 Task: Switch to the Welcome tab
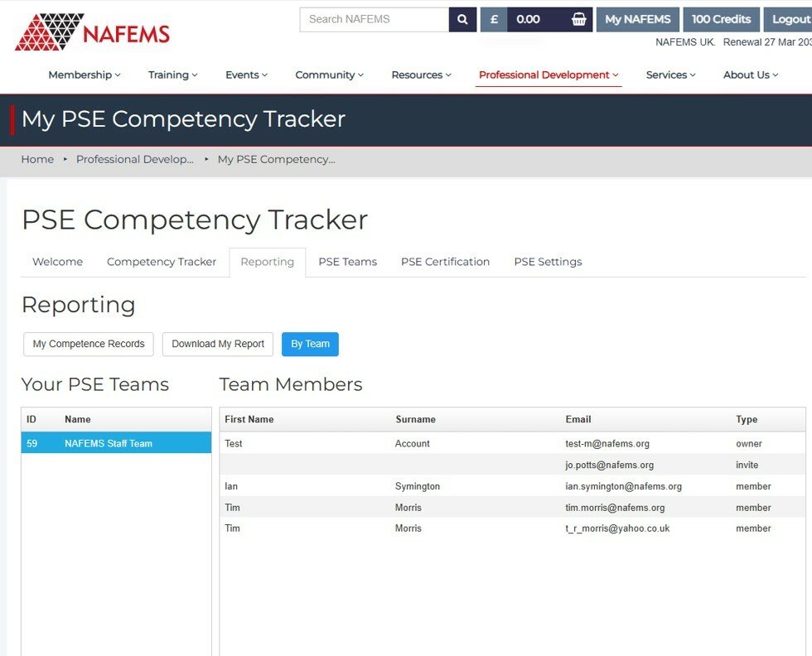pos(57,262)
